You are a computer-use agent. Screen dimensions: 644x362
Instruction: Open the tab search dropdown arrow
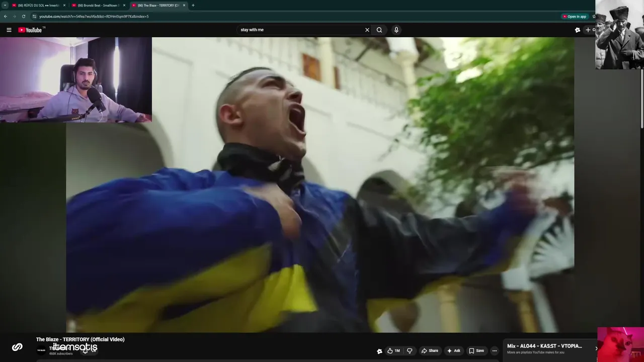coord(5,5)
